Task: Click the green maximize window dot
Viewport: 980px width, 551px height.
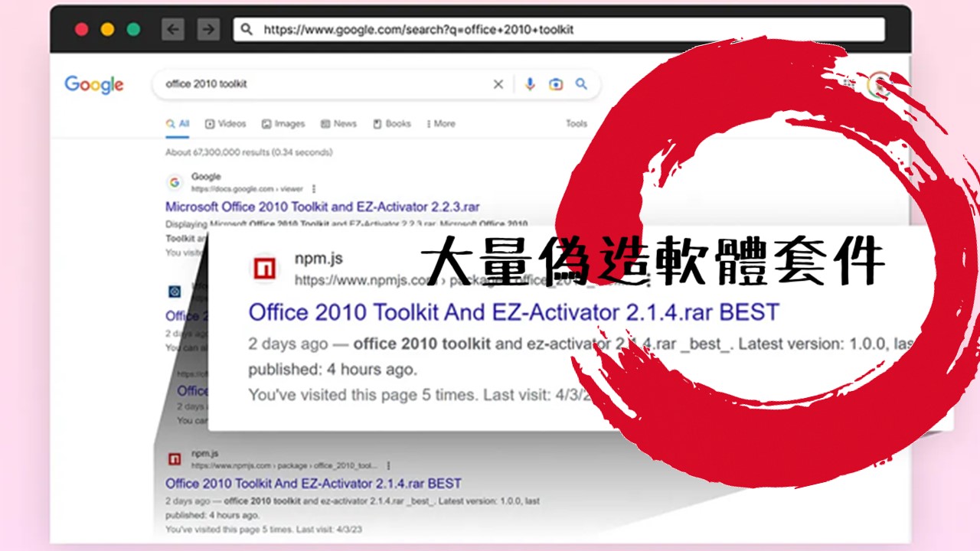Action: [x=133, y=30]
